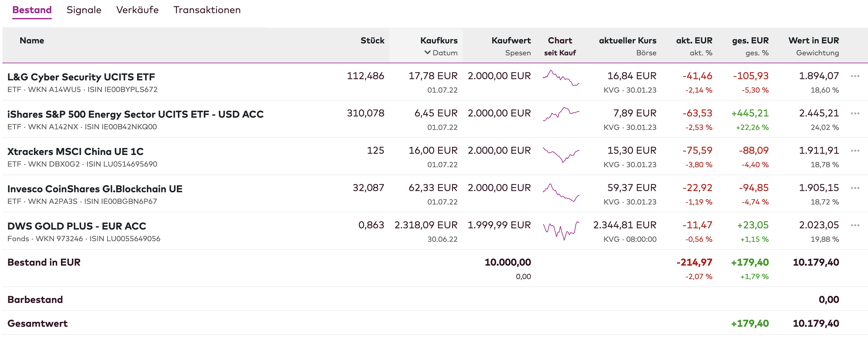Open the Verkäufe tab
This screenshot has width=868, height=346.
[x=137, y=10]
